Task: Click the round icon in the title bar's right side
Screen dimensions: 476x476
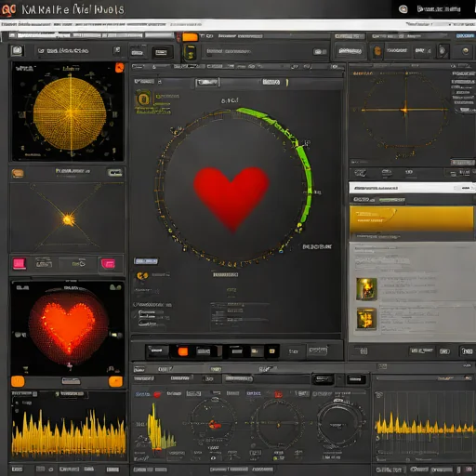Action: tap(403, 9)
